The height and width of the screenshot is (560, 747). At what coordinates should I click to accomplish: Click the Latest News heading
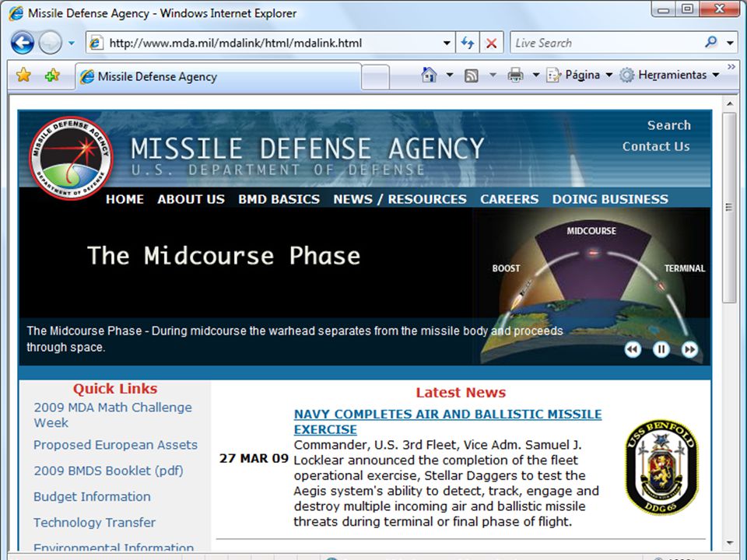(x=461, y=392)
